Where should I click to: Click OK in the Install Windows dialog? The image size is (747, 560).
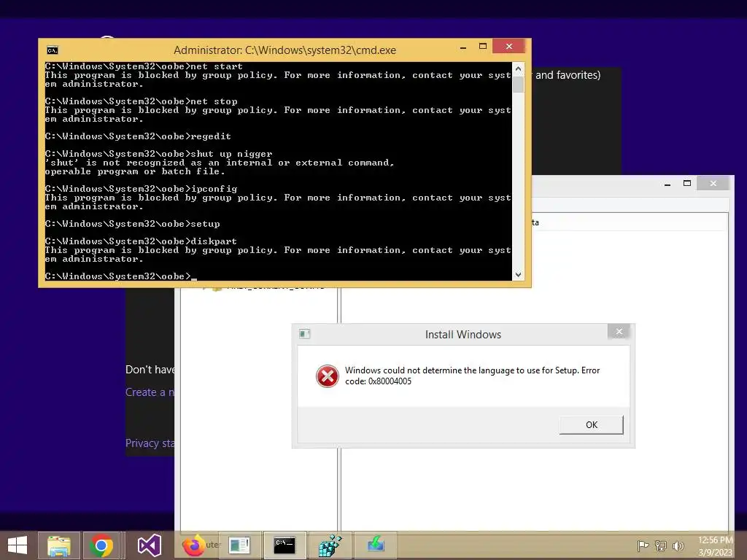591,425
